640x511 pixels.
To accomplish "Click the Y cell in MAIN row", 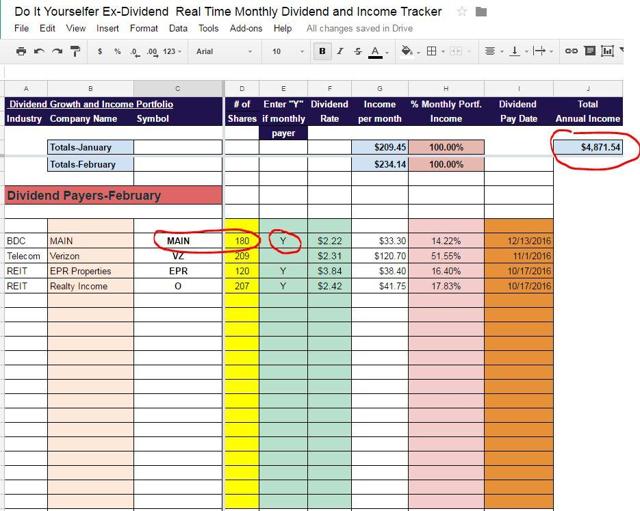I will [283, 241].
